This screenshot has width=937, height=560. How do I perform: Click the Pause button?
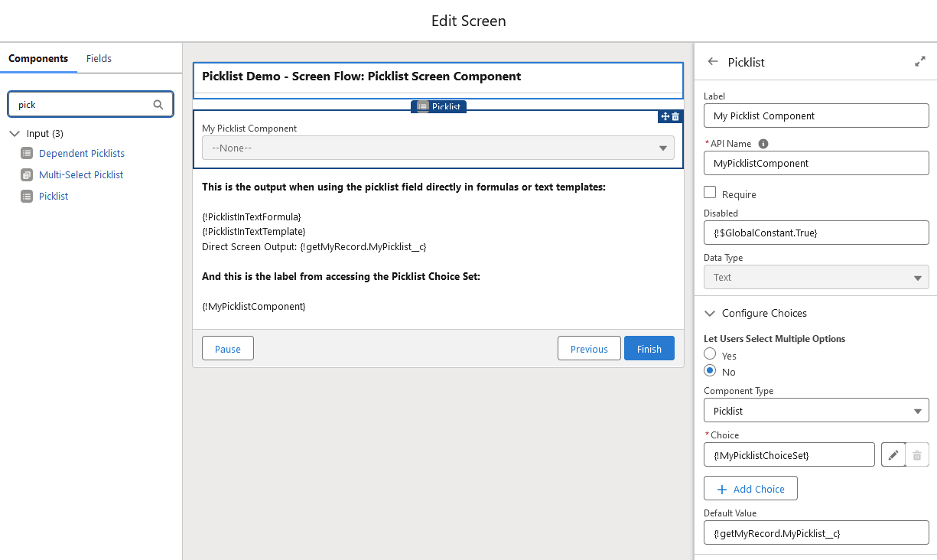pyautogui.click(x=228, y=348)
